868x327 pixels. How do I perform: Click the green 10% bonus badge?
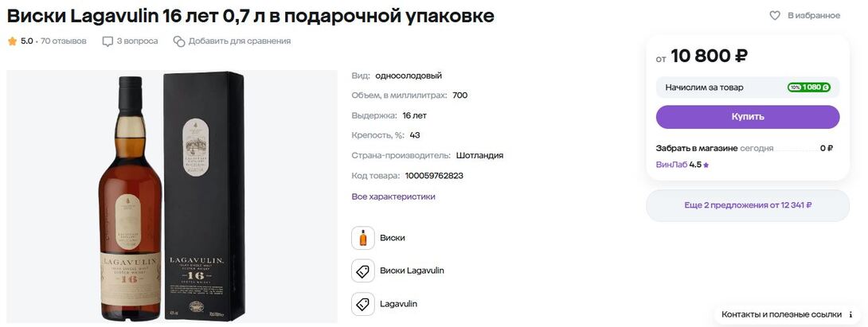pyautogui.click(x=808, y=88)
